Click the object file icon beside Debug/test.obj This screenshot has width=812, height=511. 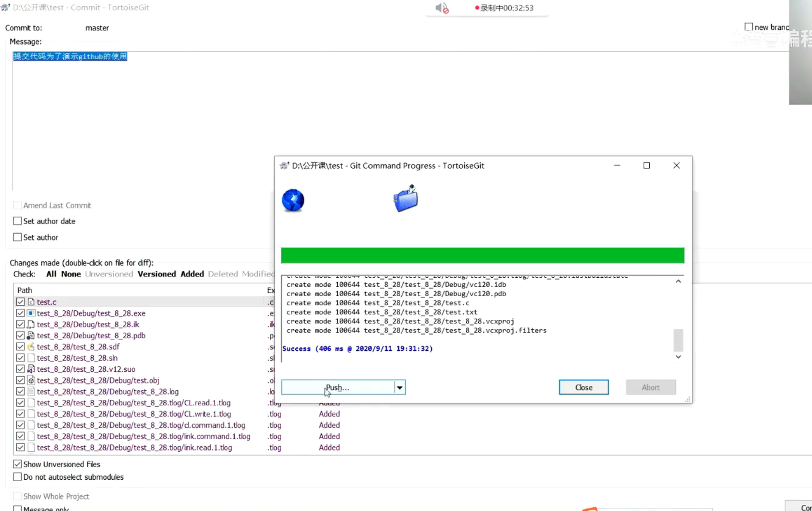31,380
